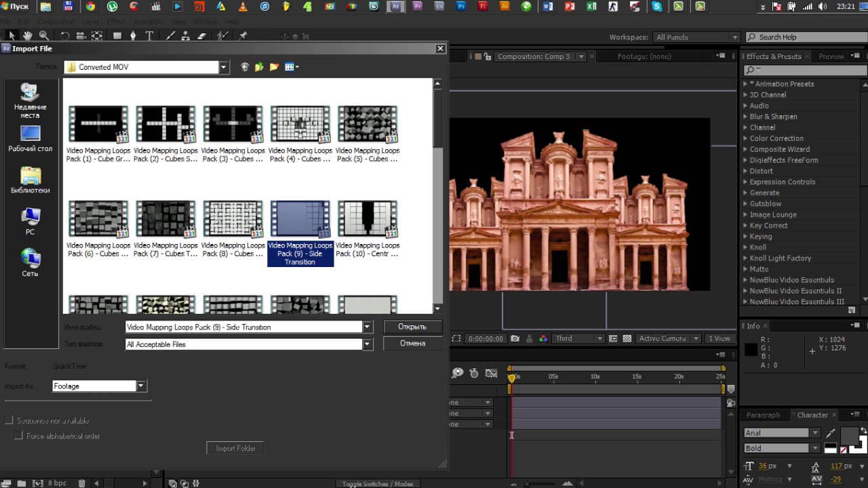868x488 pixels.
Task: Switch to the Effects & Presets tab
Action: [774, 56]
